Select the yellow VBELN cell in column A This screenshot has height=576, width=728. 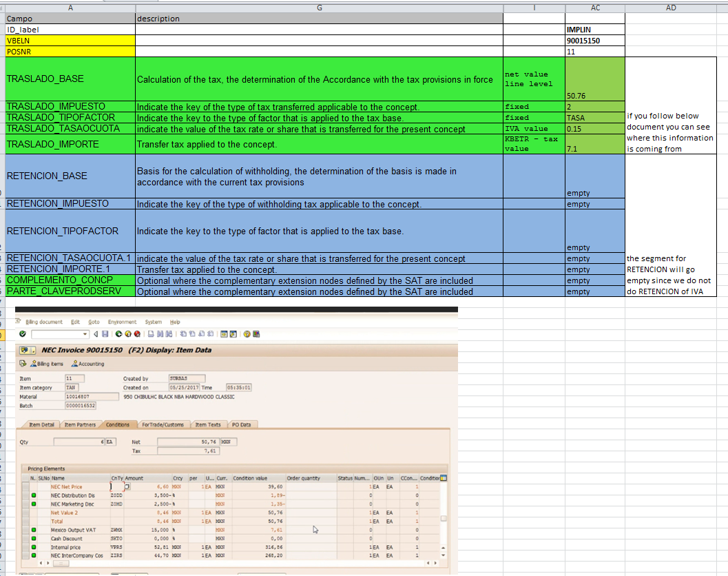point(69,41)
